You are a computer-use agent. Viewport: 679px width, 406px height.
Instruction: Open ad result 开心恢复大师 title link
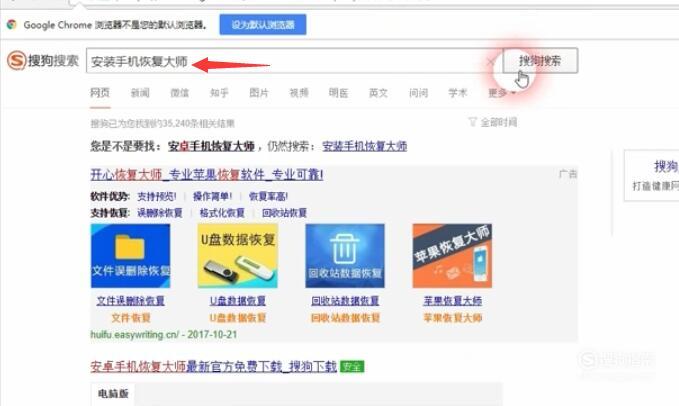tap(207, 175)
